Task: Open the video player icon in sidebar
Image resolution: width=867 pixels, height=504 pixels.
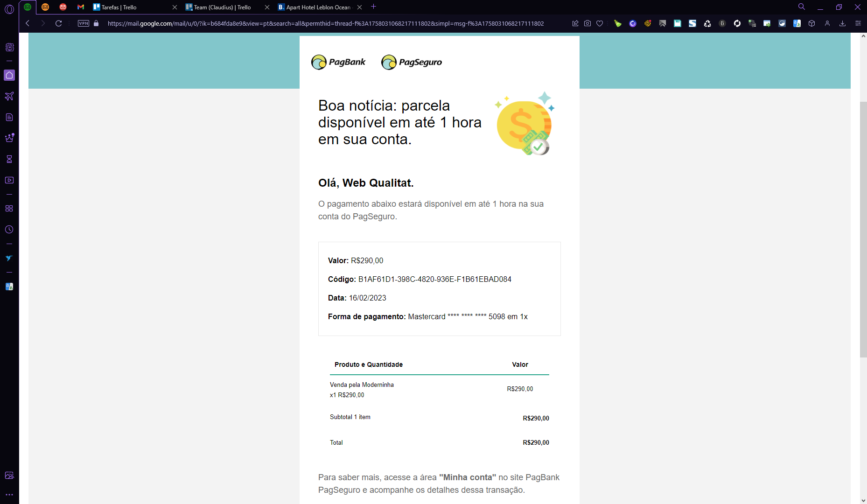Action: (9, 180)
